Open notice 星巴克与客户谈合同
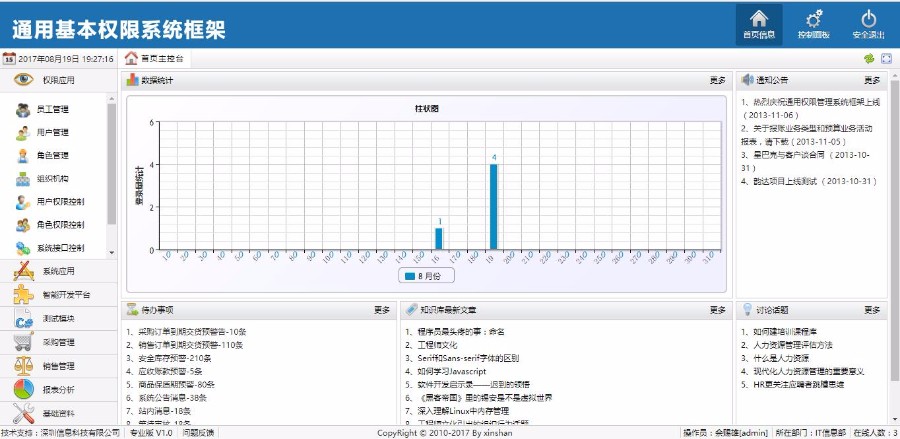Screen dimensions: 900x439 click(805, 161)
